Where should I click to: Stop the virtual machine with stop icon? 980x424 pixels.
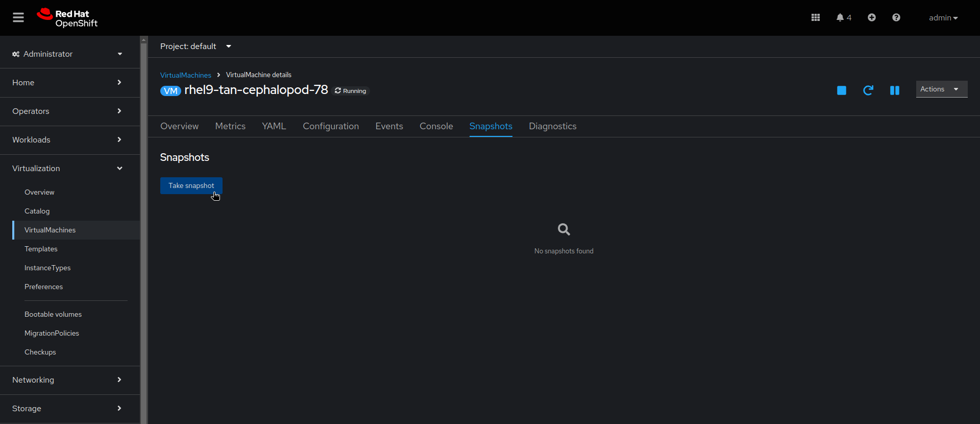(842, 90)
